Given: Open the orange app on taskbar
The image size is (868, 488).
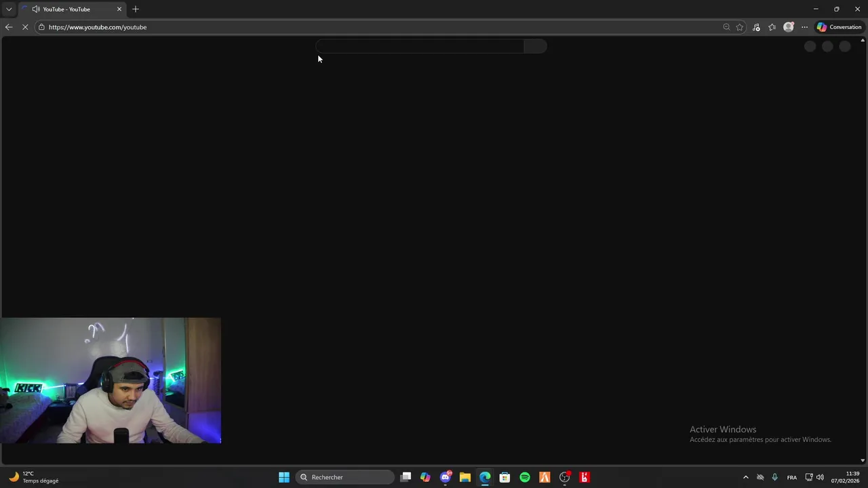Looking at the screenshot, I should pyautogui.click(x=545, y=477).
